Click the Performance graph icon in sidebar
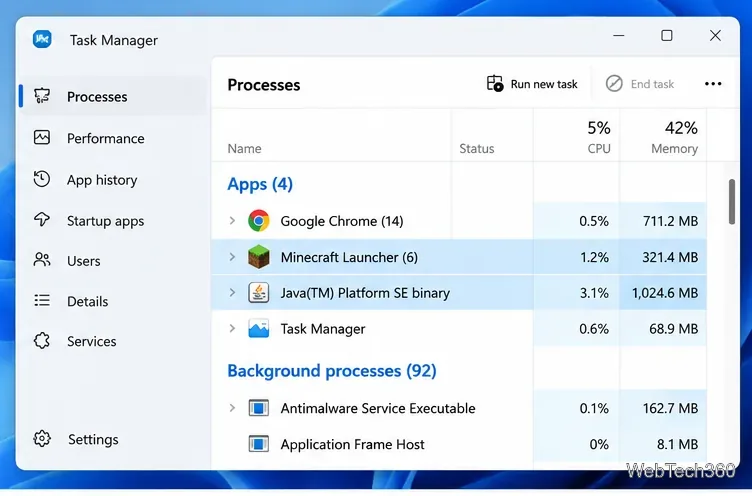The width and height of the screenshot is (752, 496). point(42,138)
